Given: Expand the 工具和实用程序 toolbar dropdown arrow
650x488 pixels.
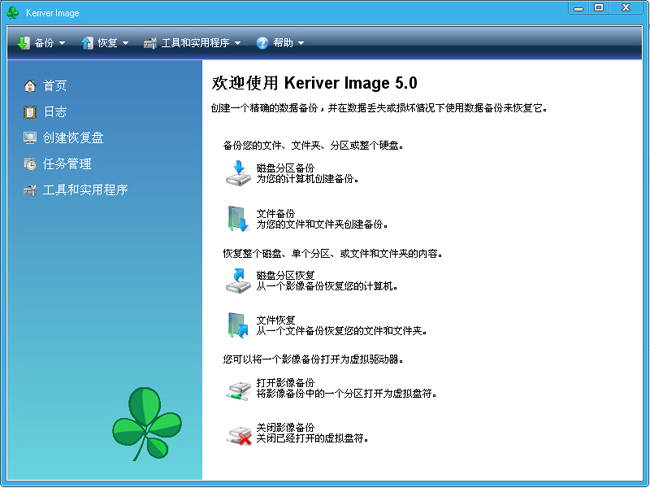Looking at the screenshot, I should coord(238,43).
